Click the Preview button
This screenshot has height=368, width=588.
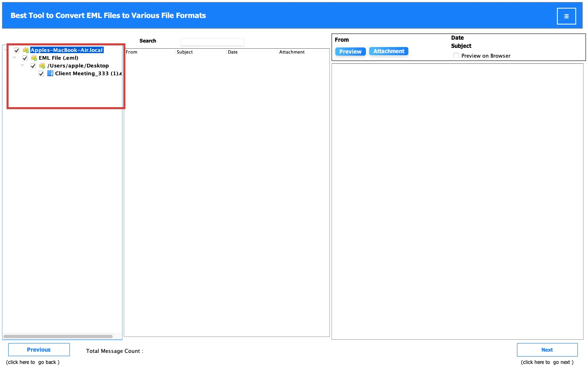click(350, 52)
